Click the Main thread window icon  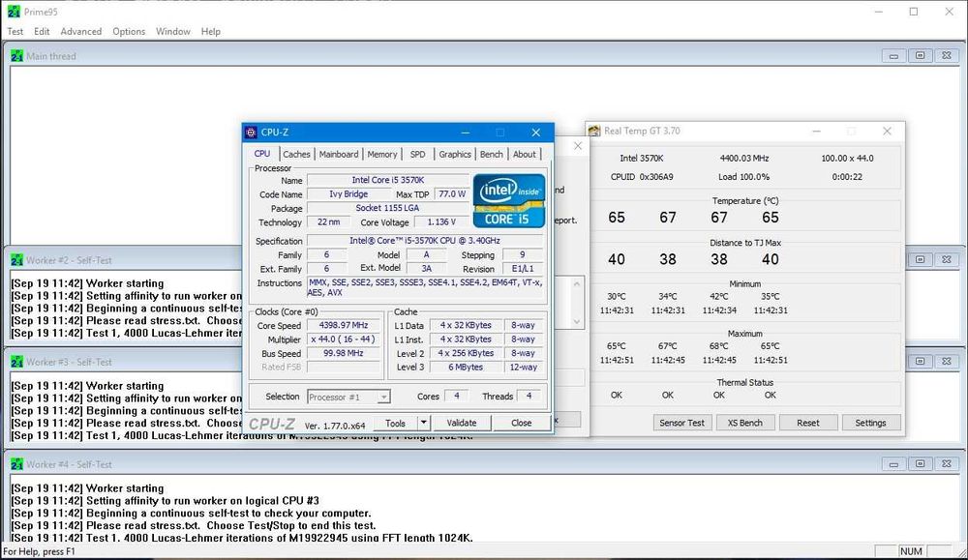(17, 56)
